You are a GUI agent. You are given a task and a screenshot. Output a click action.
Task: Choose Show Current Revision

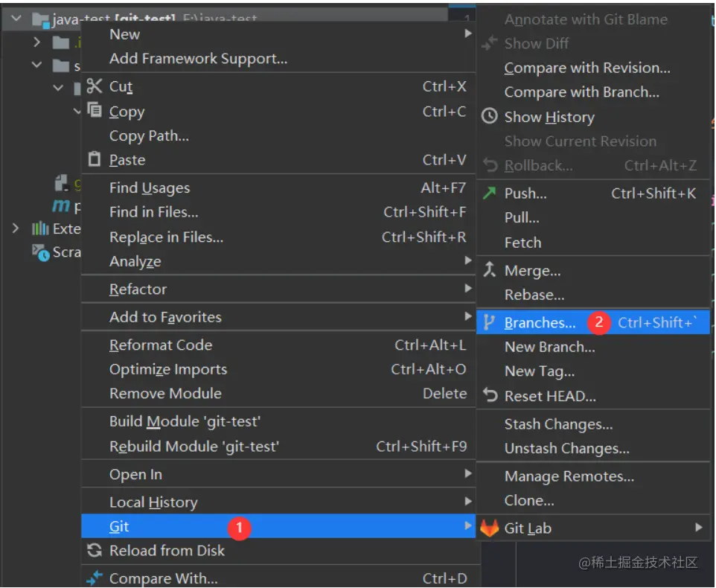coord(592,141)
